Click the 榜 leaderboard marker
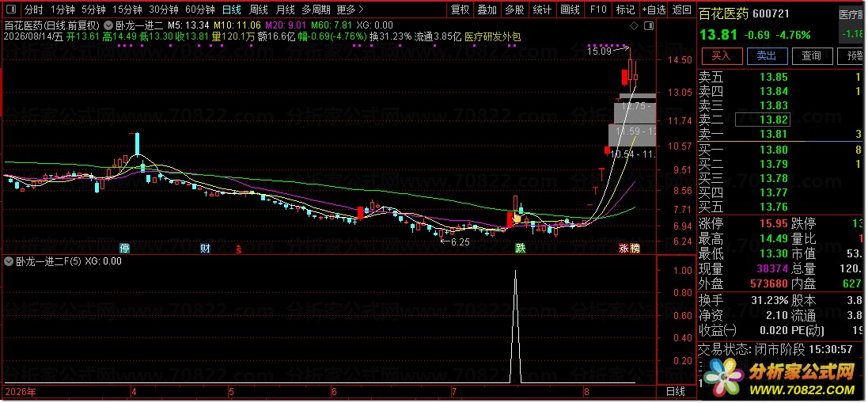 click(x=635, y=249)
